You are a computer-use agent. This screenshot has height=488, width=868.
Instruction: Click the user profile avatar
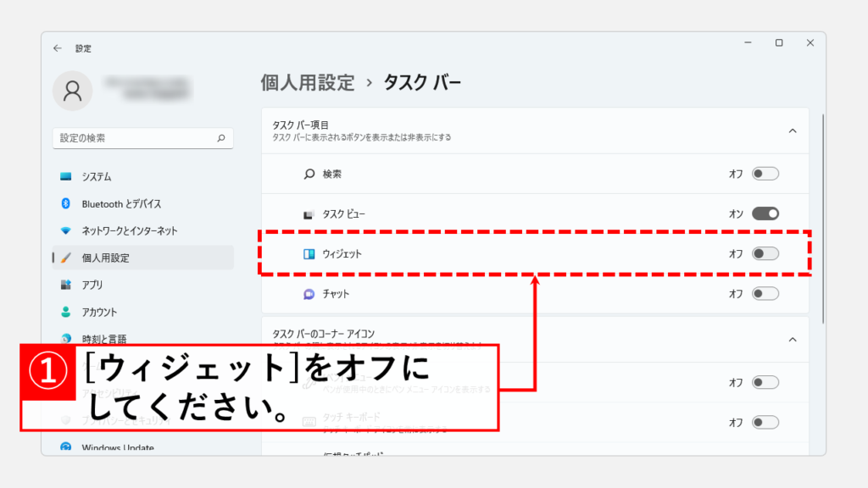coord(73,90)
